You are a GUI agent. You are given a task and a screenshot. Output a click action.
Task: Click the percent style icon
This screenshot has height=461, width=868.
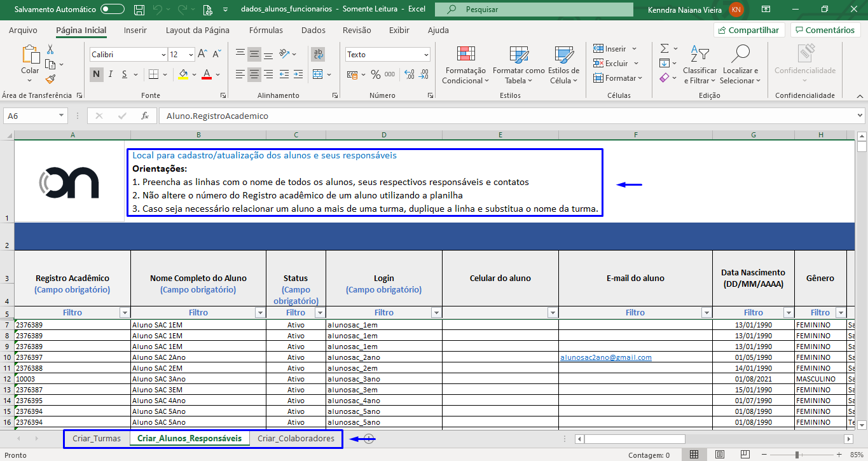[x=375, y=74]
